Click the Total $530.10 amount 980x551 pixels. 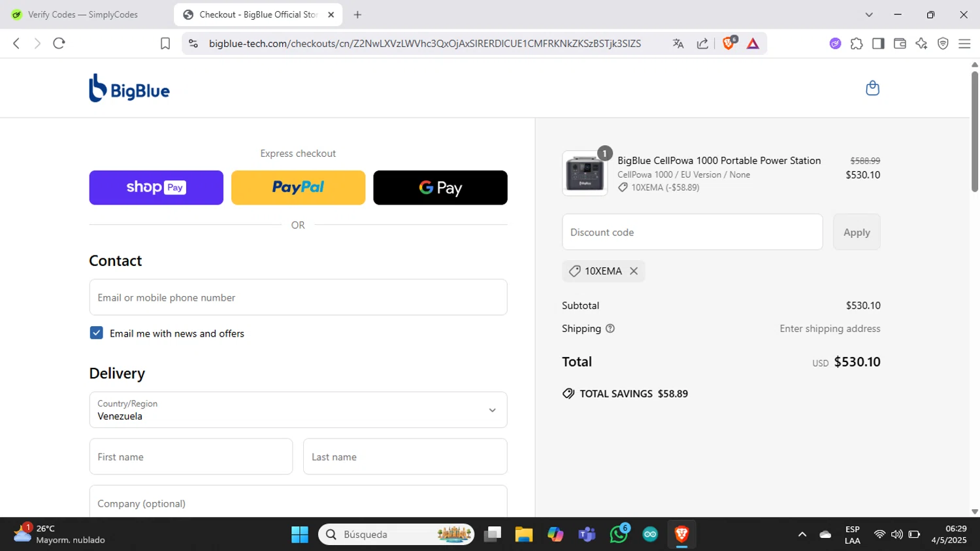[x=857, y=362]
